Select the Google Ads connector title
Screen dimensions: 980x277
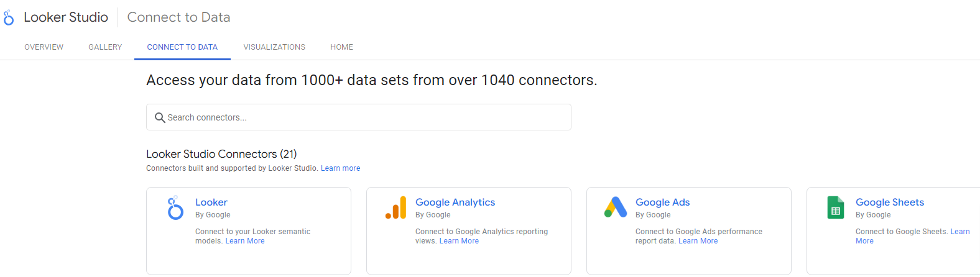click(x=662, y=202)
